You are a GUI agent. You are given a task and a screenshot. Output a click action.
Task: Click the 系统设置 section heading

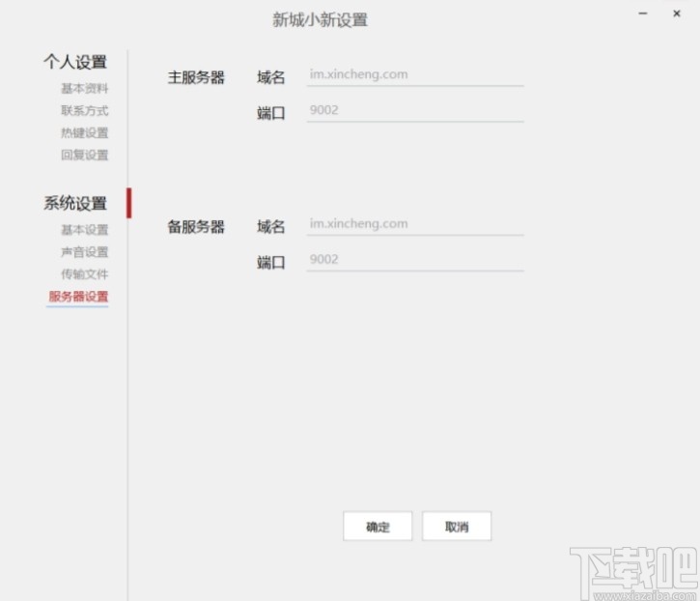(75, 203)
